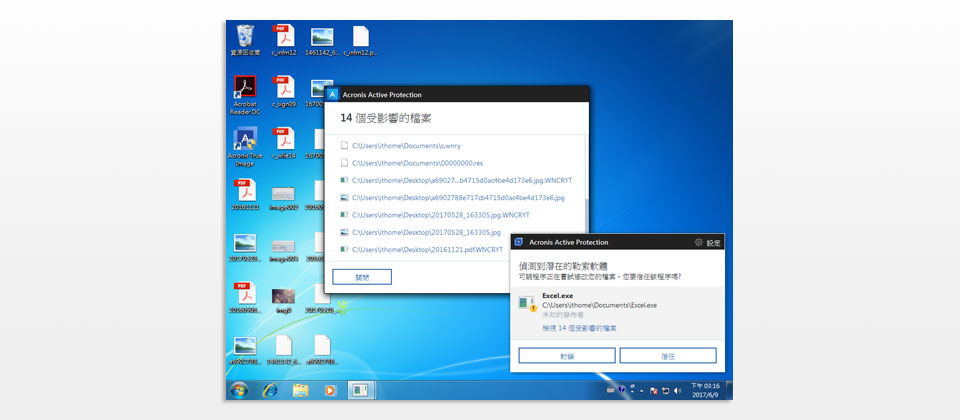Click the 關閉 (close) button in file list

362,277
